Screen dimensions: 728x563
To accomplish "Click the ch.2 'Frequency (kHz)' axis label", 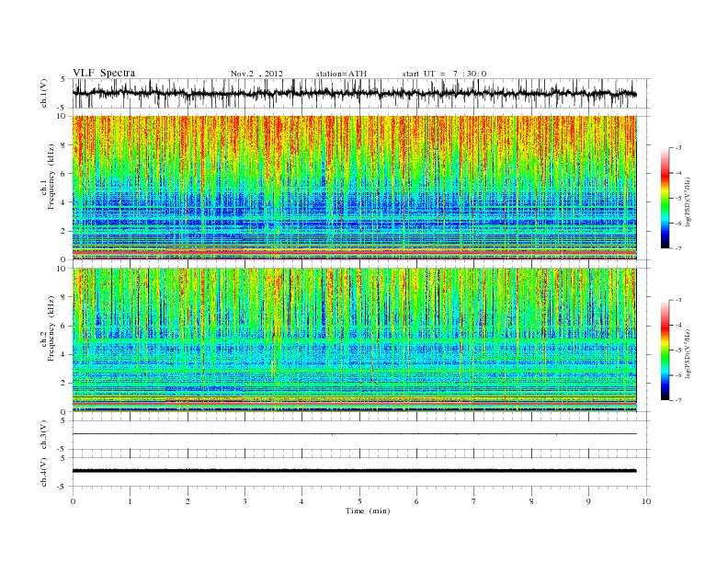I will pyautogui.click(x=51, y=327).
